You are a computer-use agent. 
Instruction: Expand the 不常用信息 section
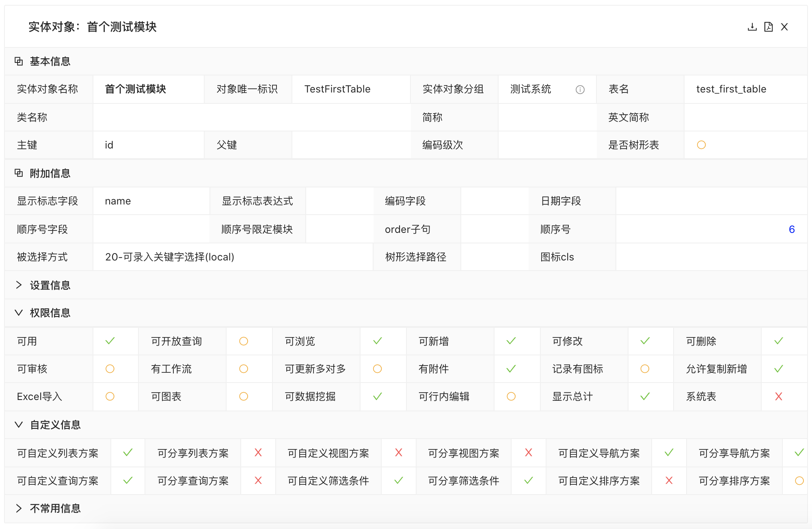[19, 508]
